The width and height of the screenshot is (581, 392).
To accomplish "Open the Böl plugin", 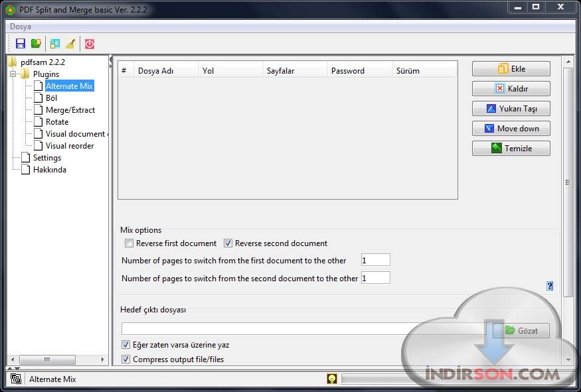I will pos(52,98).
